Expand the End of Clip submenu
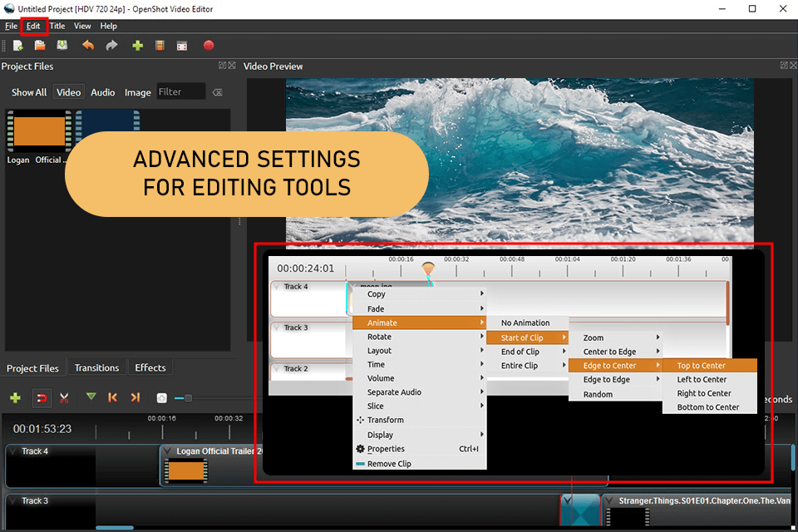Viewport: 798px width, 532px height. 527,352
